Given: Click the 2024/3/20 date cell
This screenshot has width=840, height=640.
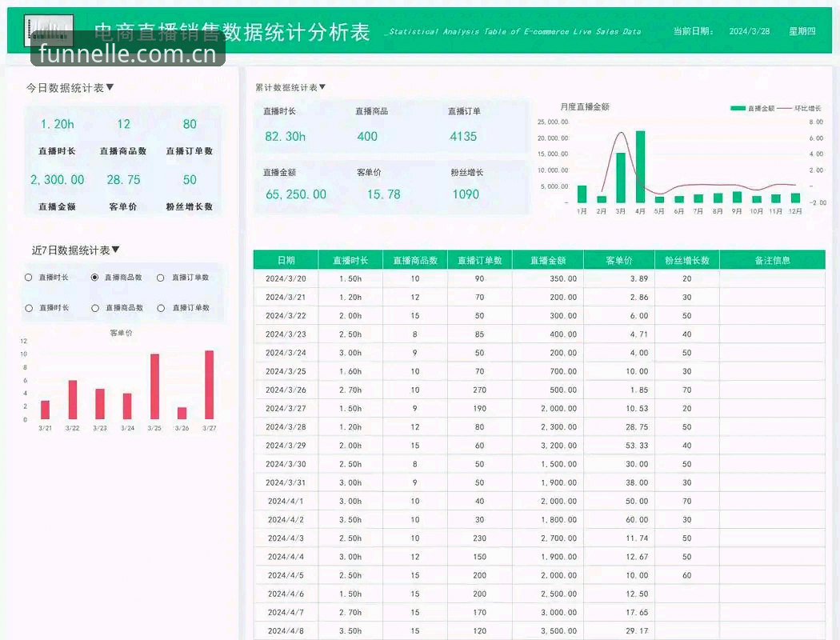Looking at the screenshot, I should tap(286, 278).
